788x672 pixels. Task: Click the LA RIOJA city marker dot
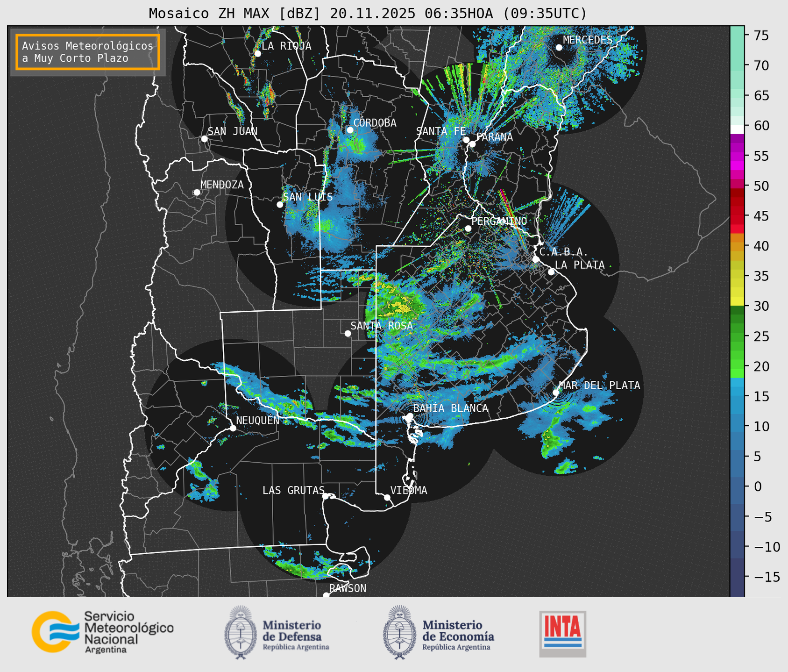[257, 54]
